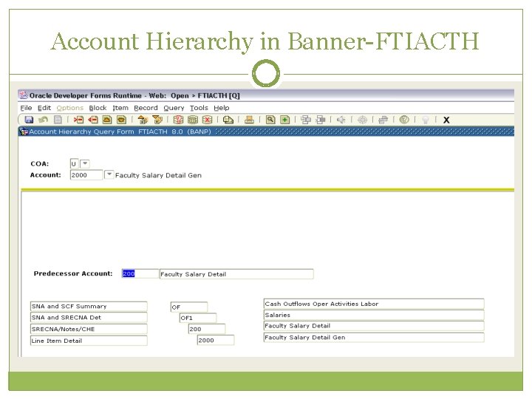This screenshot has height=399, width=532.
Task: Click the Oracle Forms title bar icon
Action: (24, 95)
